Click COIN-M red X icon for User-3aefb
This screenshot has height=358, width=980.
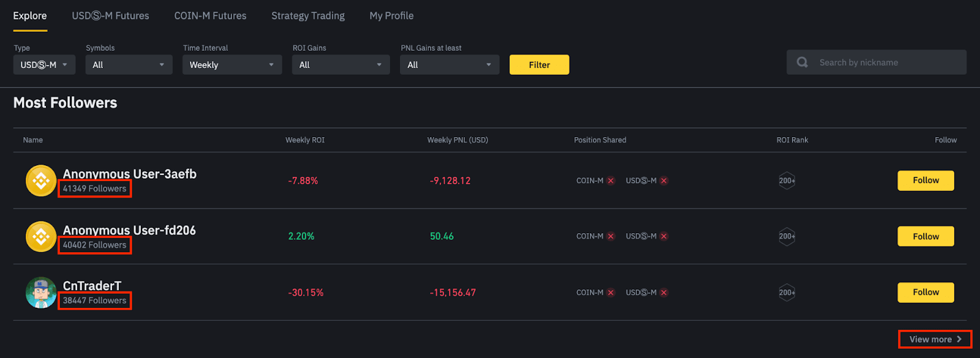pos(611,181)
